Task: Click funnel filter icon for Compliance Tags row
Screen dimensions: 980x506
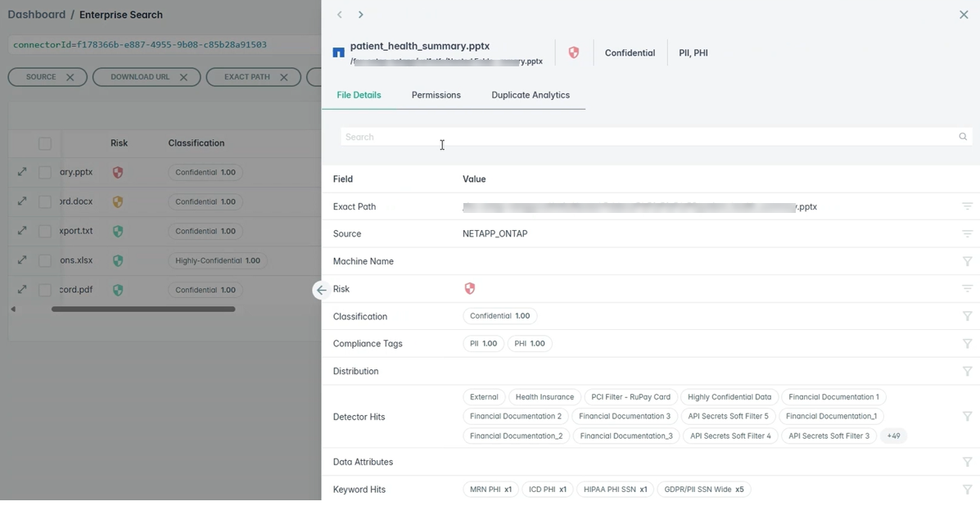Action: [967, 344]
